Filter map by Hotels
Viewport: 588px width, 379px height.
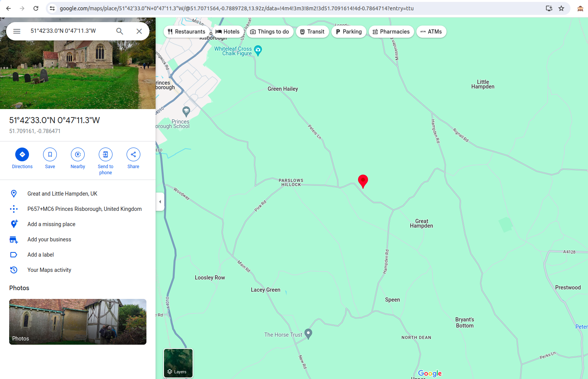[x=228, y=32]
